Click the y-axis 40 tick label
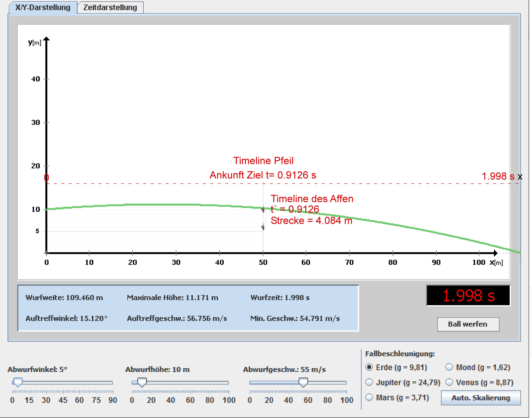This screenshot has width=532, height=418. tap(36, 79)
